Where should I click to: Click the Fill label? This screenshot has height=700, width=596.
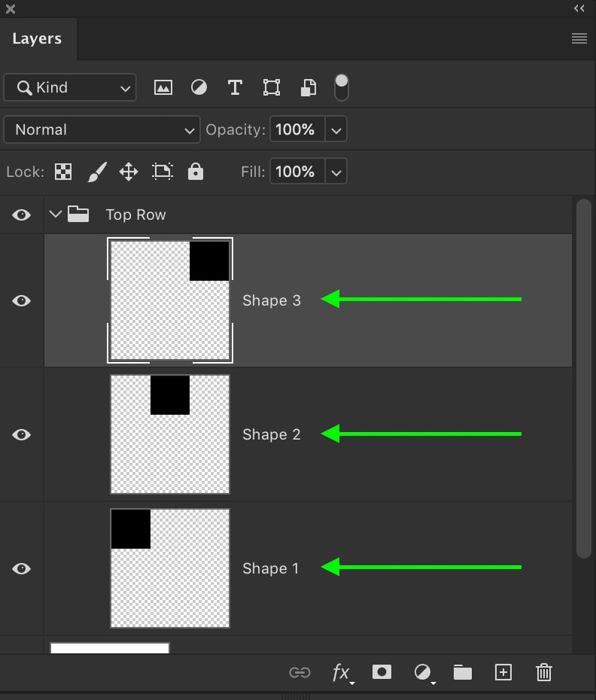click(x=253, y=172)
